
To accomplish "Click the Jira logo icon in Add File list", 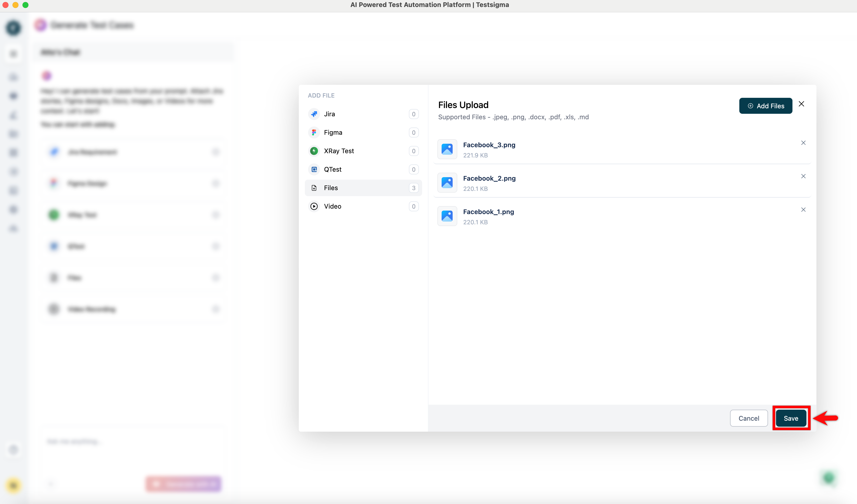I will [313, 114].
